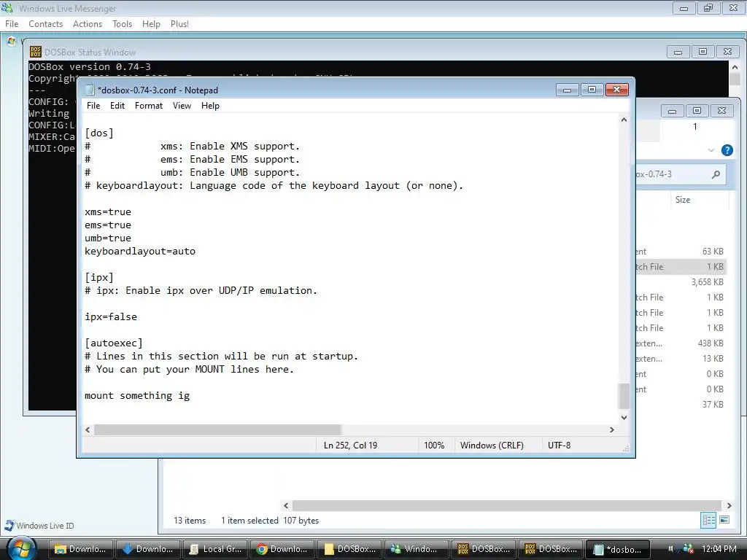Screen dimensions: 747x560
Task: Click the 'ems=true' line
Action: pyautogui.click(x=108, y=225)
